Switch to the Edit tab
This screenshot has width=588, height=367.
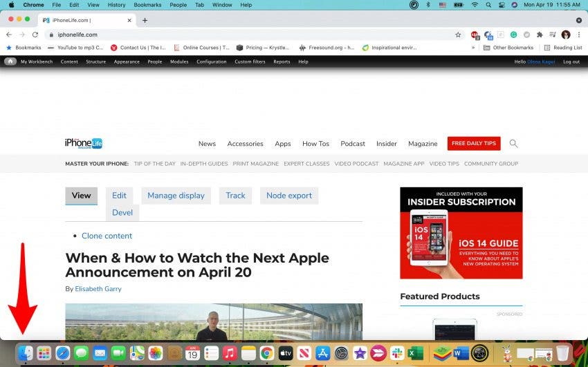(119, 196)
